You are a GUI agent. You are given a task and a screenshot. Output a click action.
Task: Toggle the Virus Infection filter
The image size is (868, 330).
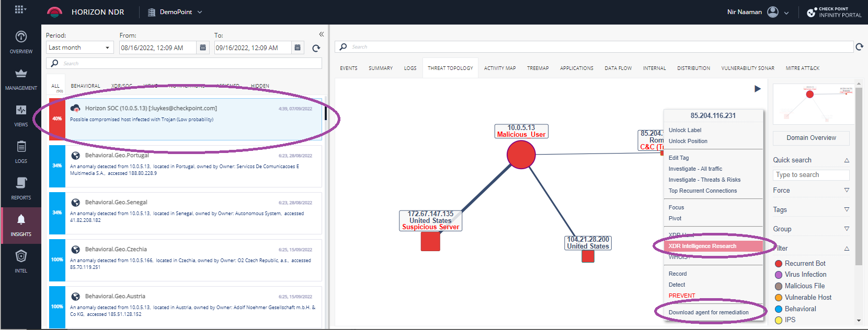(779, 275)
